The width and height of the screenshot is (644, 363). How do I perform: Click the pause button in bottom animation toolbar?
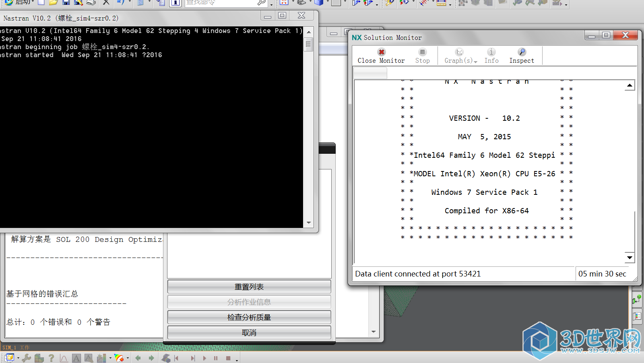point(216,358)
